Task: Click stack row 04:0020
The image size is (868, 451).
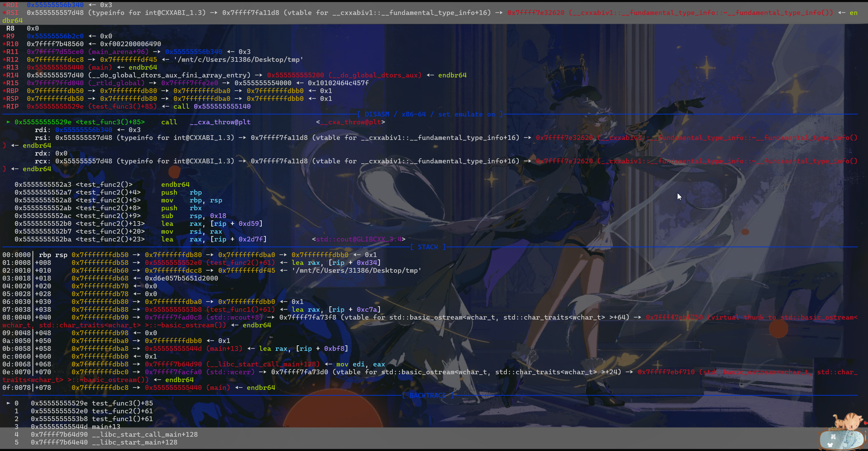Action: click(x=79, y=286)
